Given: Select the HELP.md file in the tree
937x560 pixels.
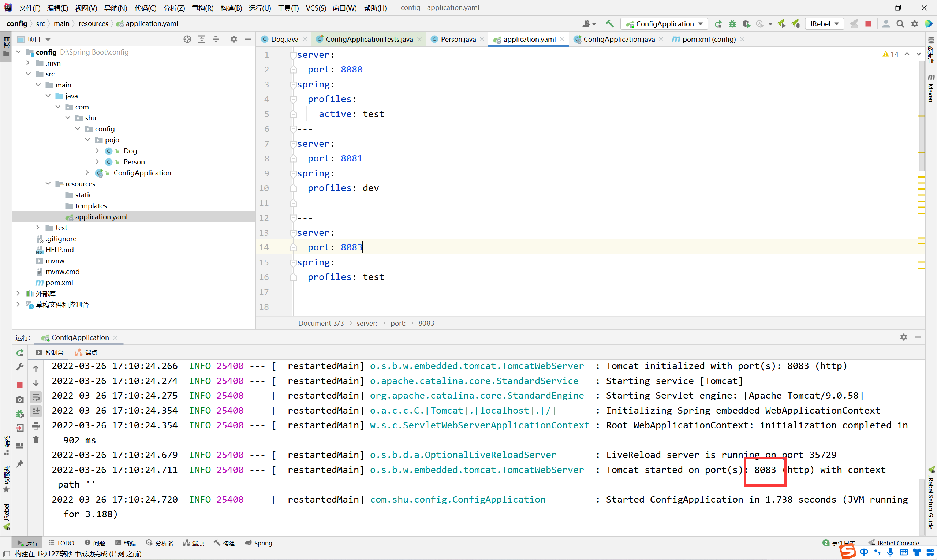Looking at the screenshot, I should 60,249.
